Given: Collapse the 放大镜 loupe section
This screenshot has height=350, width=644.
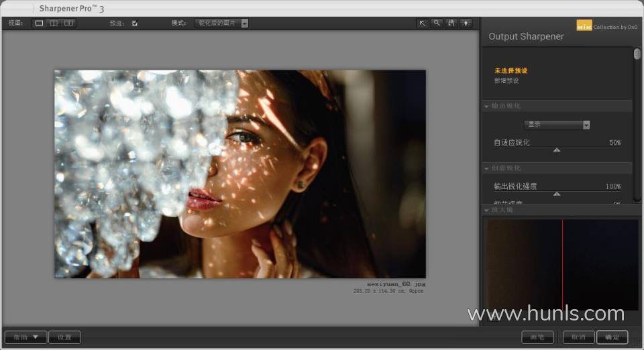Looking at the screenshot, I should point(487,211).
